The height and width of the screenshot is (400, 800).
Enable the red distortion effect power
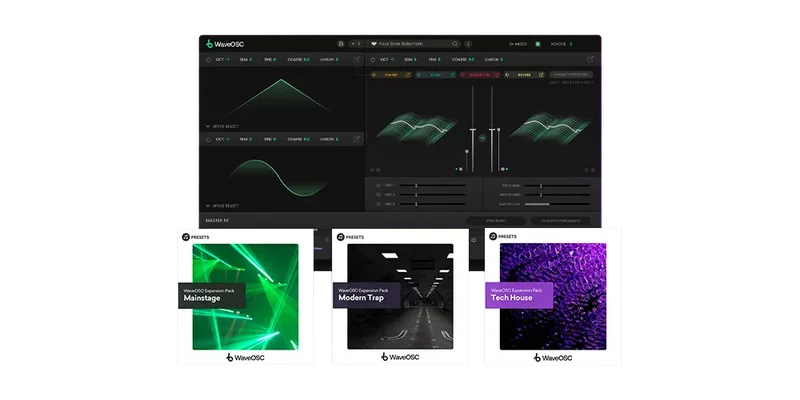463,74
